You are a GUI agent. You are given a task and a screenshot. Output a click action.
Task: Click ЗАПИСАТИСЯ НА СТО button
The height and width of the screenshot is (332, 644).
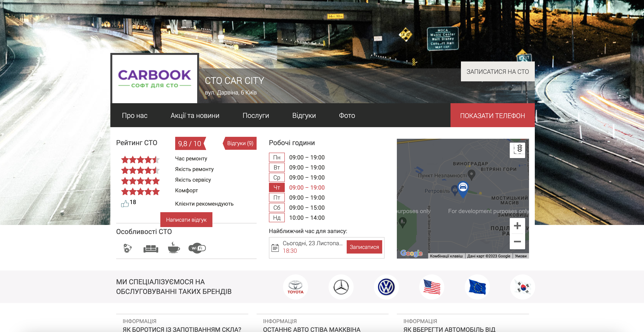(498, 72)
